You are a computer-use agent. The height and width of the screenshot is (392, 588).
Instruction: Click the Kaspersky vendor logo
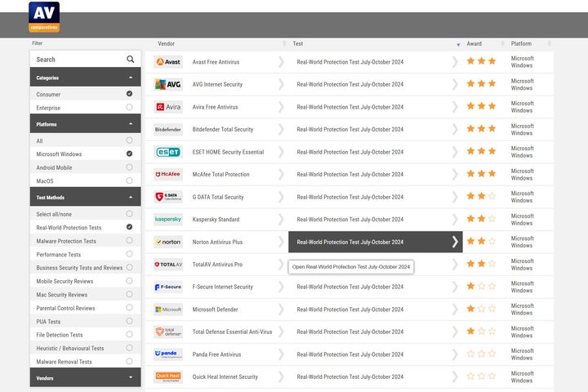coord(168,220)
